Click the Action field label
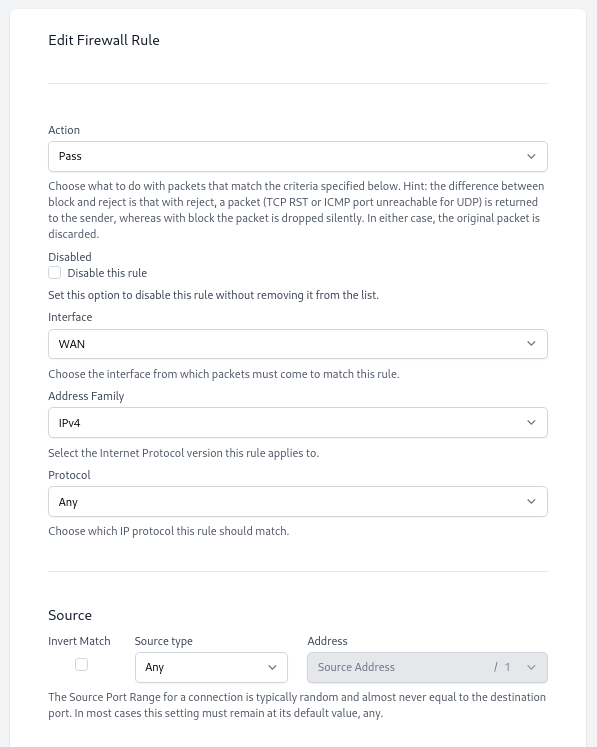Image resolution: width=597 pixels, height=747 pixels. (64, 130)
